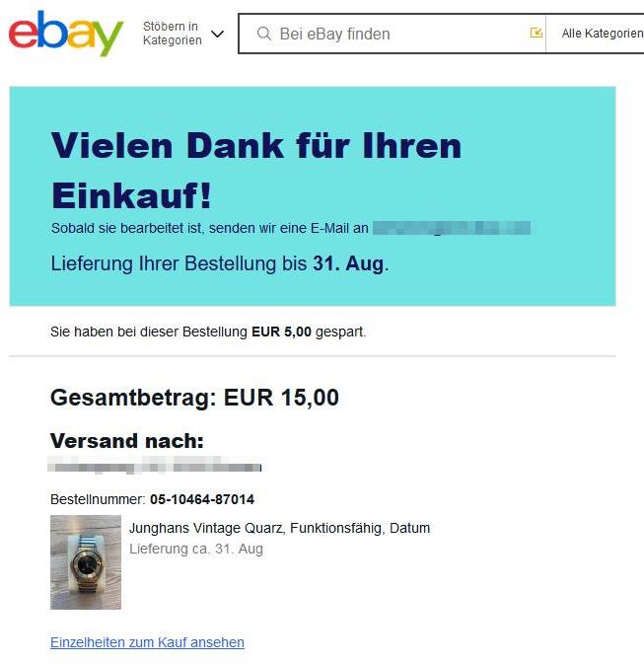Screen dimensions: 644x664
Task: Focus the Bei eBay finden search field
Action: (x=392, y=34)
